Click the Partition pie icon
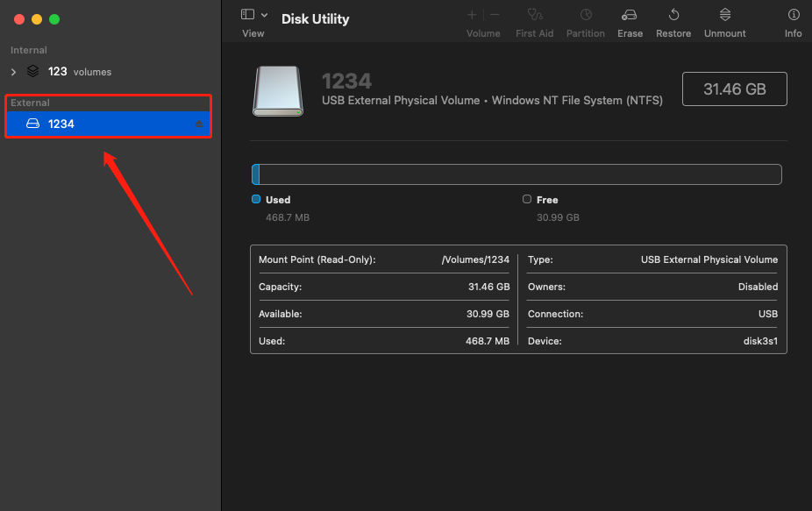This screenshot has width=812, height=511. click(x=586, y=15)
